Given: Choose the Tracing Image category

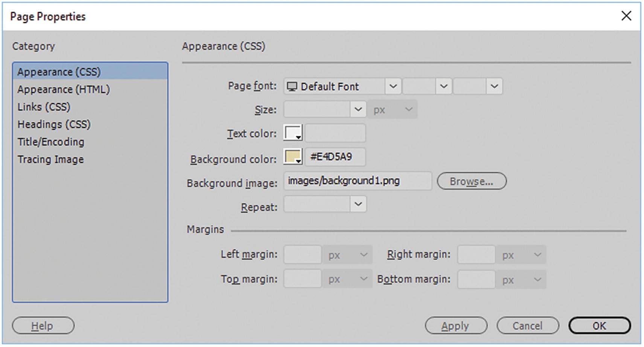Looking at the screenshot, I should 90,159.
